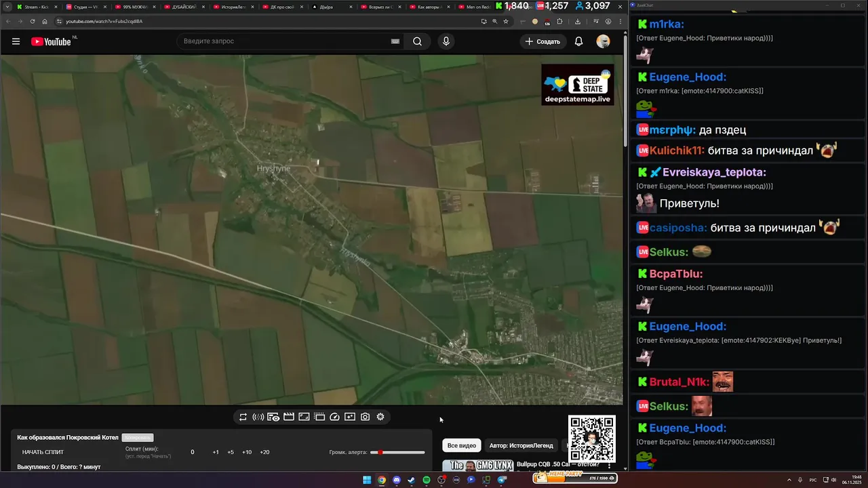Open YouTube notifications bell

[x=578, y=41]
